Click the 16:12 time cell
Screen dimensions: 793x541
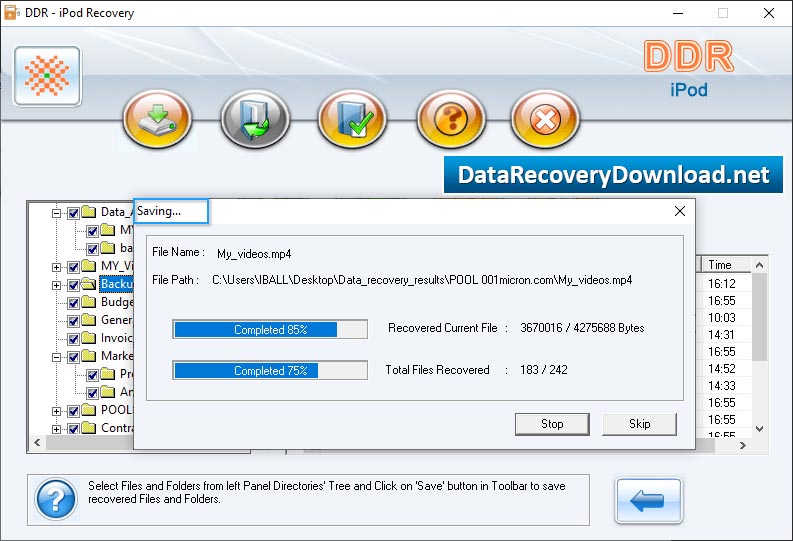coord(722,284)
